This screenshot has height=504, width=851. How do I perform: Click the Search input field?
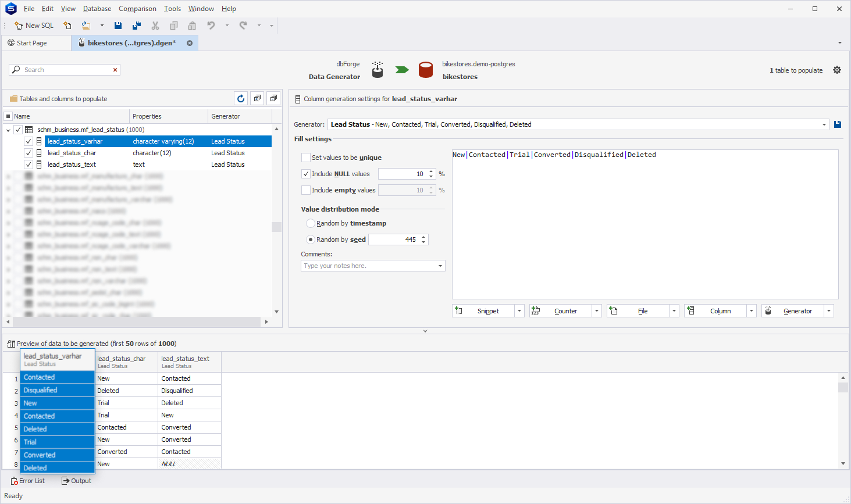(64, 70)
